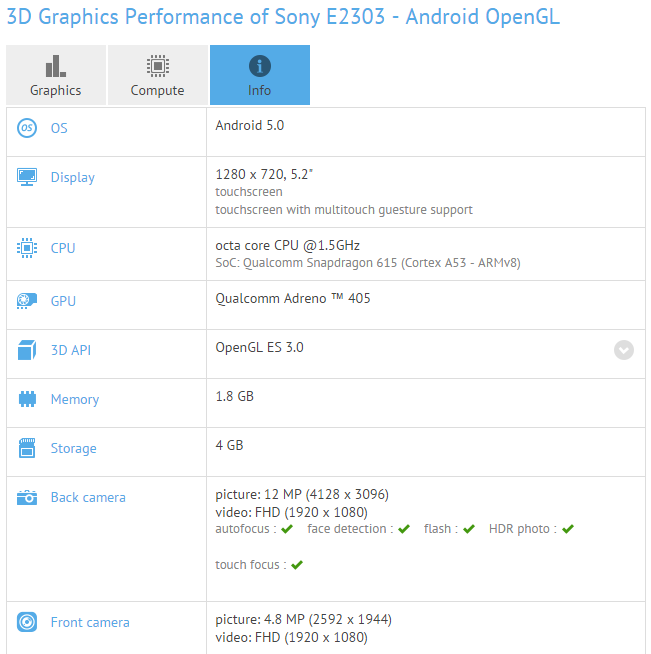Click the Storage label
This screenshot has height=654, width=651.
[x=73, y=449]
